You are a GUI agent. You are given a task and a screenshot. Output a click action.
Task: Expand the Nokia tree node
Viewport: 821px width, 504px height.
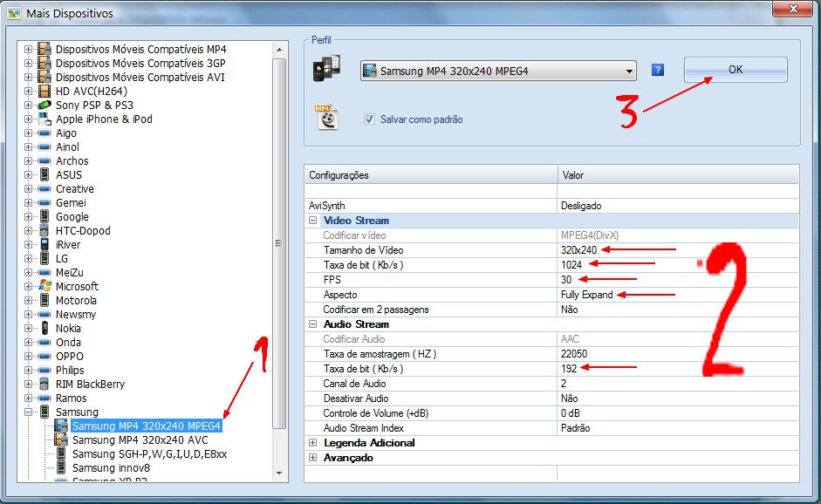click(28, 328)
